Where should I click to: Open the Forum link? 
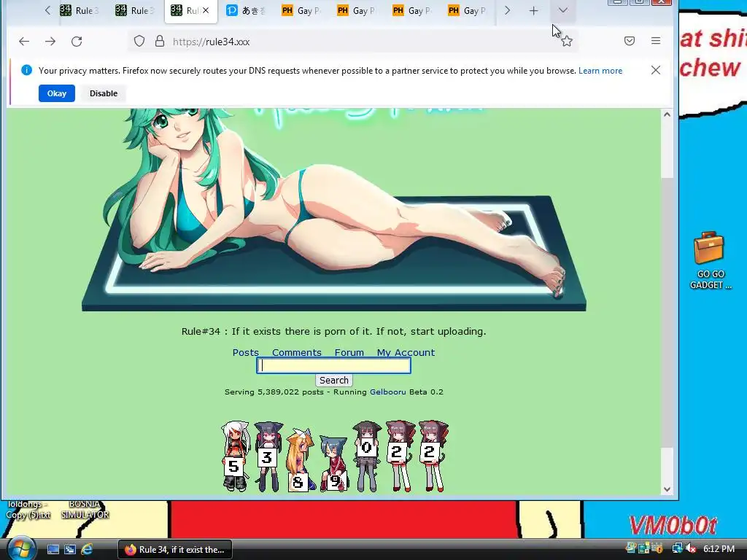[x=349, y=352]
